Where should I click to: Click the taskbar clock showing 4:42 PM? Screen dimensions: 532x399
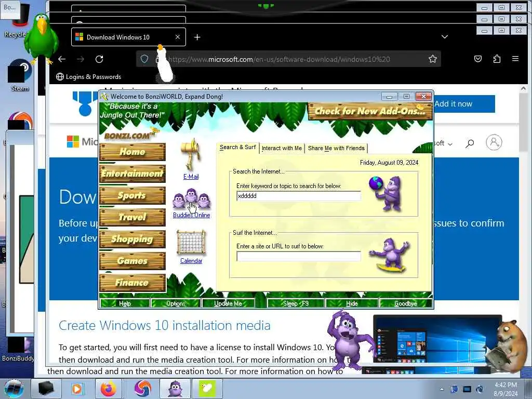click(x=506, y=389)
